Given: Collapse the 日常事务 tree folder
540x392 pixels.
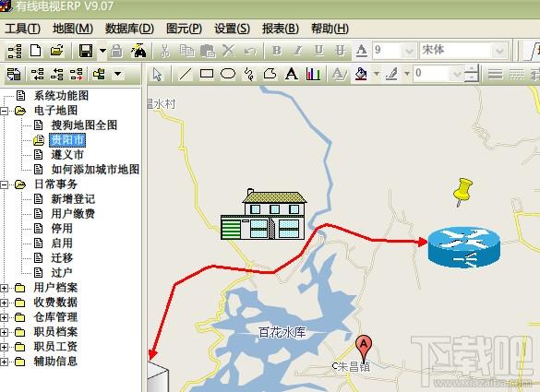Looking at the screenshot, I should point(4,184).
